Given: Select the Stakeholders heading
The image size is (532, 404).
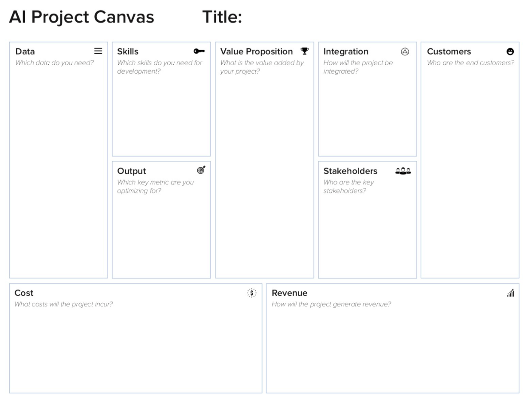Looking at the screenshot, I should [350, 171].
